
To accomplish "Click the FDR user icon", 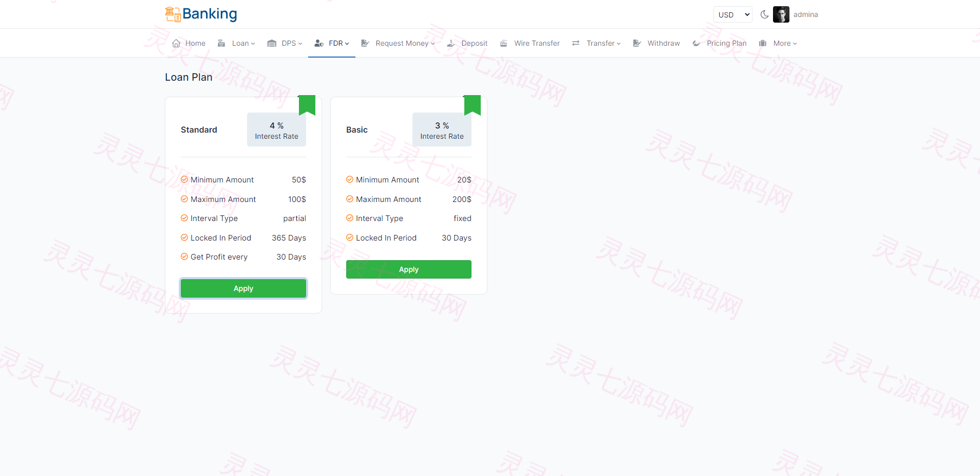I will [x=319, y=43].
